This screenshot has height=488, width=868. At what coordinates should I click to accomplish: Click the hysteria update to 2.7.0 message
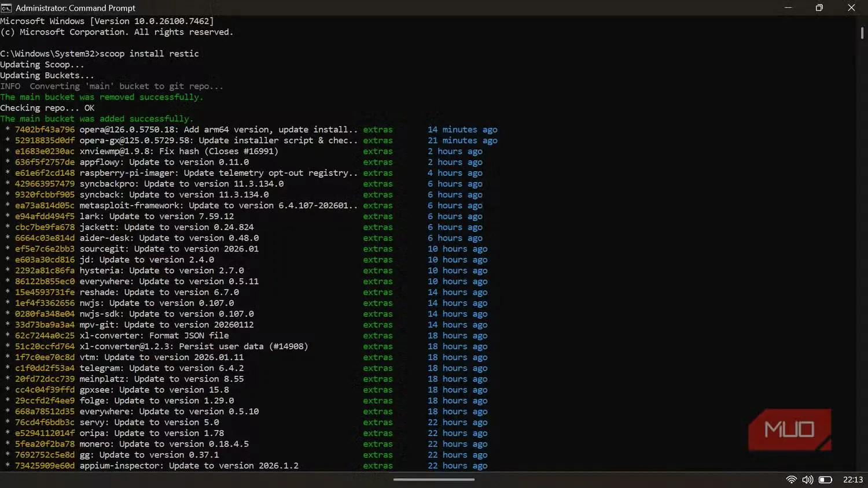click(x=161, y=271)
